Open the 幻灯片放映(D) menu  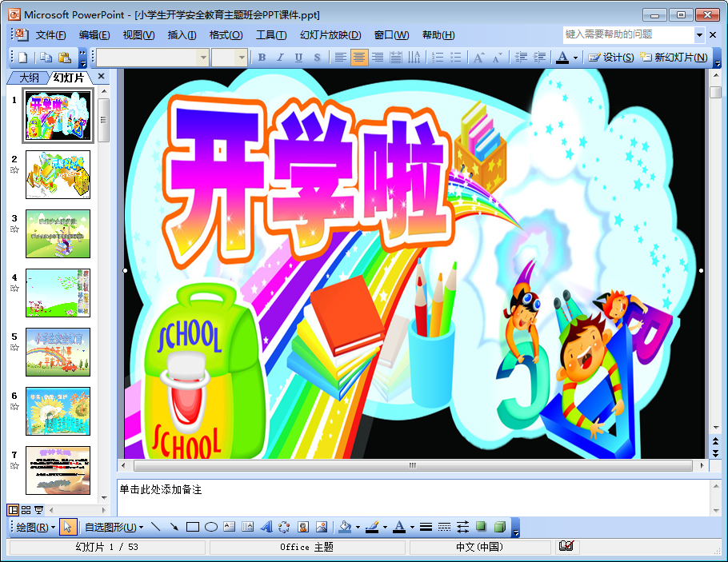pos(330,35)
